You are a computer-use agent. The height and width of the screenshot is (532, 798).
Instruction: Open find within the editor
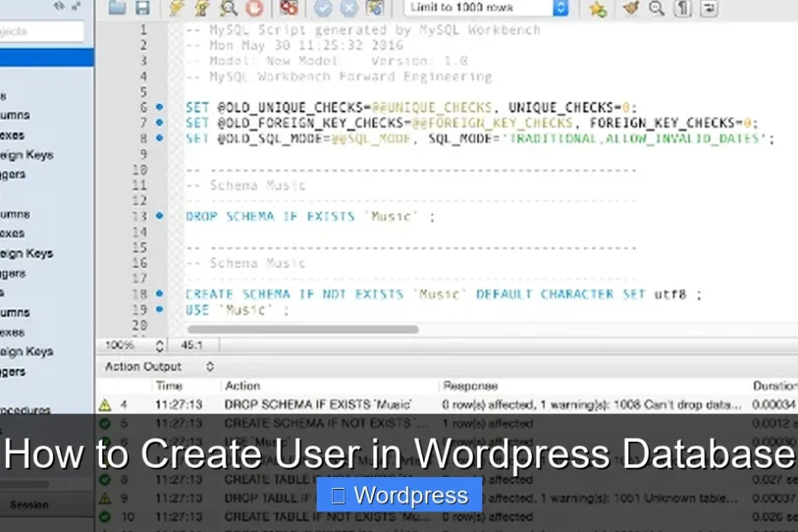[x=656, y=9]
